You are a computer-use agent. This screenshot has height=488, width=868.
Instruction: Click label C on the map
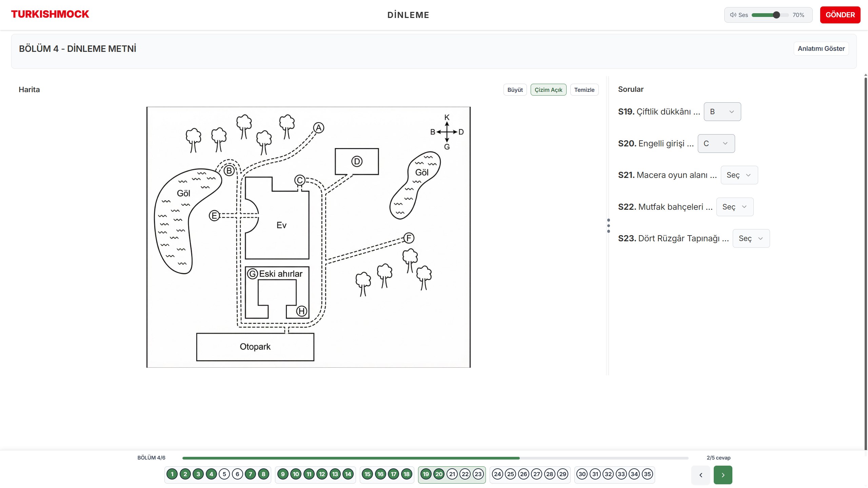point(300,180)
